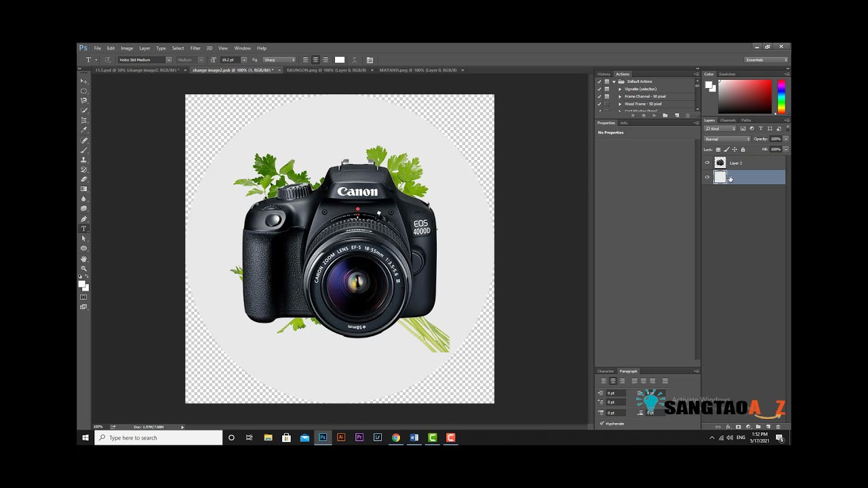
Task: Select the Eraser tool
Action: tap(84, 180)
